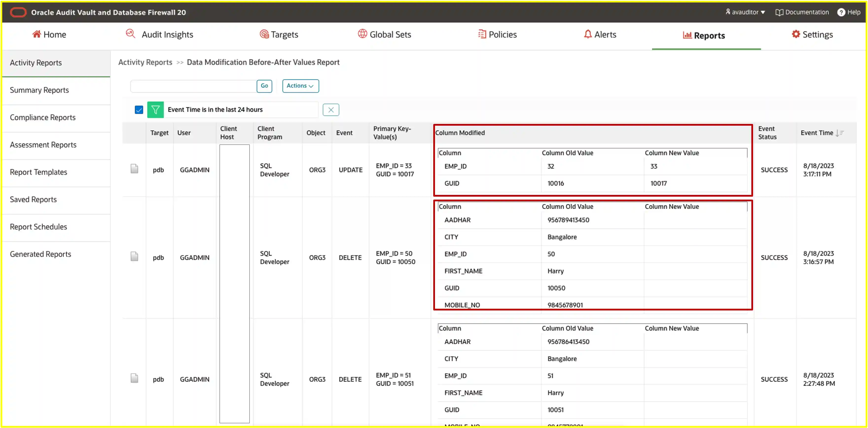
Task: Click the Reports bar chart icon
Action: [687, 35]
